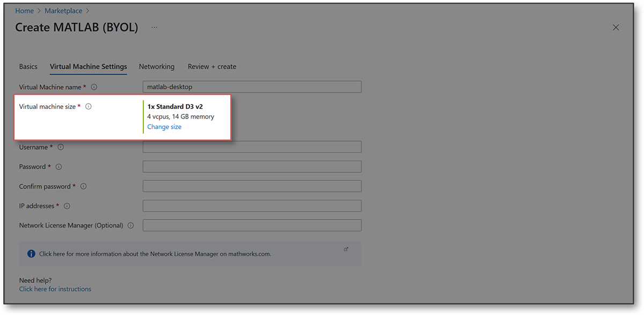The height and width of the screenshot is (315, 644).
Task: Click the Change size link
Action: click(x=164, y=127)
